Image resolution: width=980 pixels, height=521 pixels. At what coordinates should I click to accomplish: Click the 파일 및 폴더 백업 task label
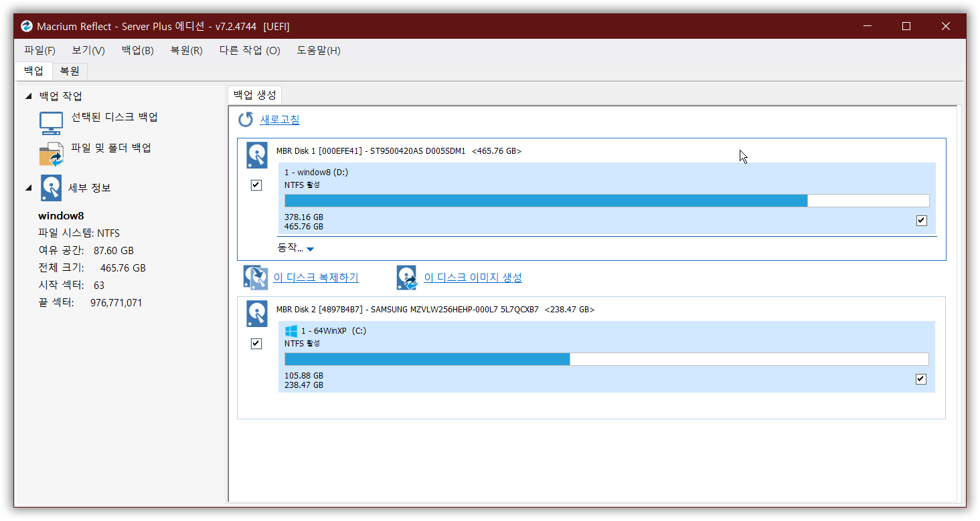pos(111,148)
